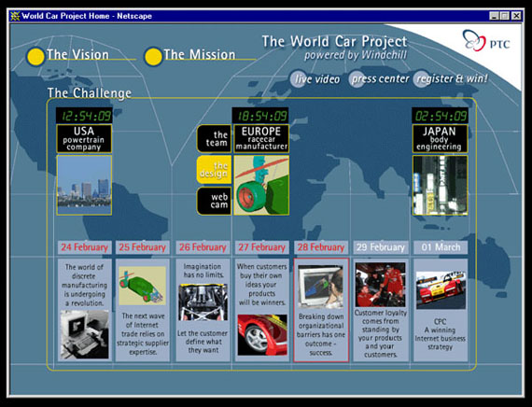The height and width of the screenshot is (407, 532).
Task: Select the 01 March date tab
Action: [x=441, y=247]
